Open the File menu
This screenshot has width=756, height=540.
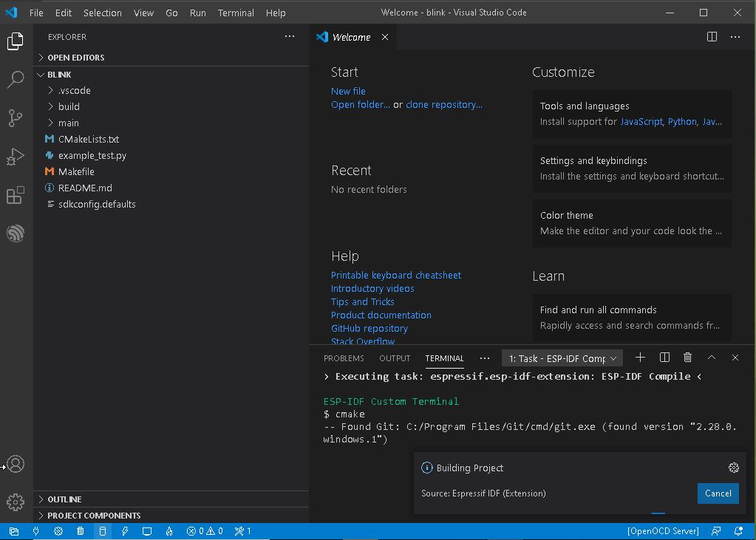(36, 13)
